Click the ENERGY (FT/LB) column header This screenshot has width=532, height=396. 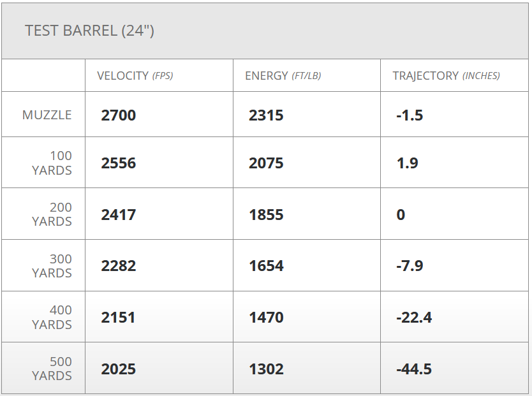point(283,76)
